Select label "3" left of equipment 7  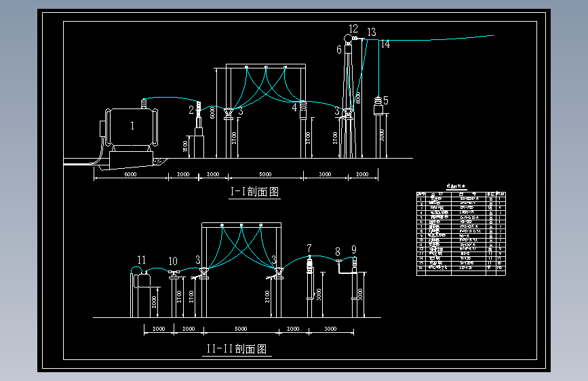274,260
